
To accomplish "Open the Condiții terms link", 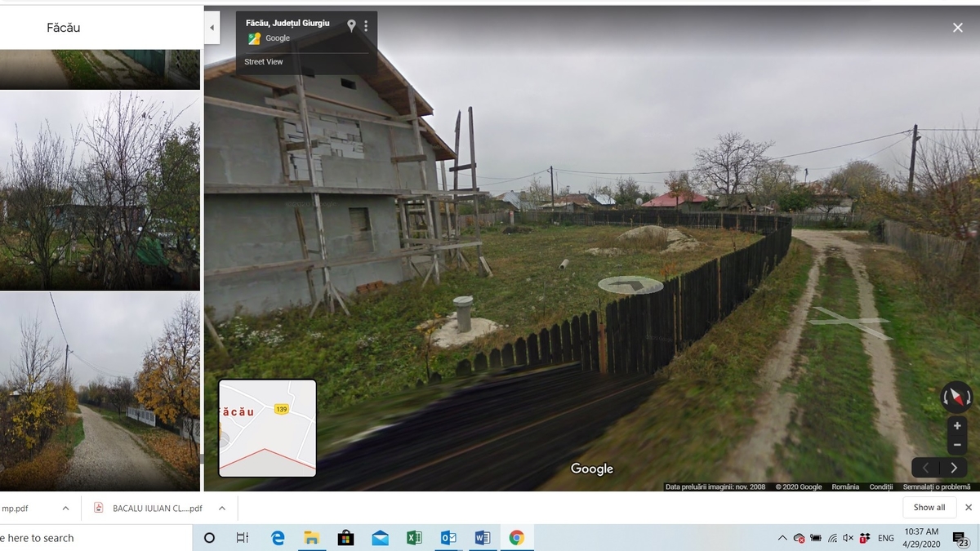I will pos(880,487).
